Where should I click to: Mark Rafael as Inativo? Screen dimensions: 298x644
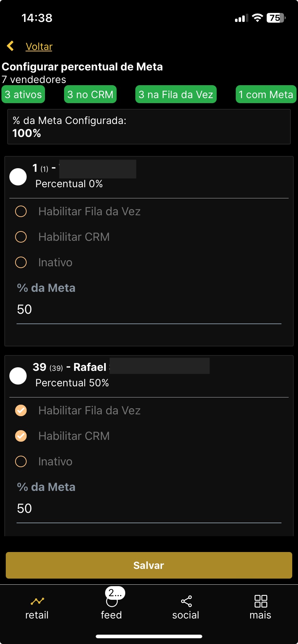(21, 461)
